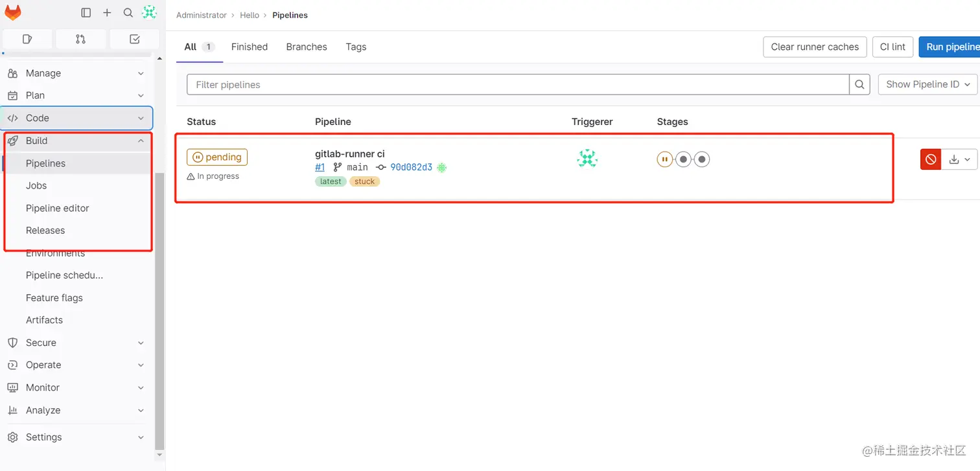Image resolution: width=980 pixels, height=471 pixels.
Task: Open the assigned issues shortcut icon
Action: pos(27,39)
